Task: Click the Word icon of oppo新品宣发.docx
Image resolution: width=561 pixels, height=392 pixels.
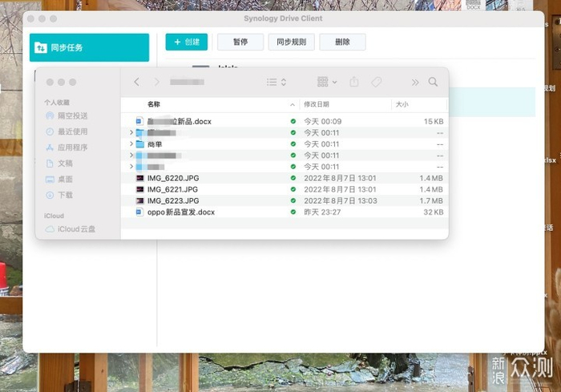Action: [139, 212]
